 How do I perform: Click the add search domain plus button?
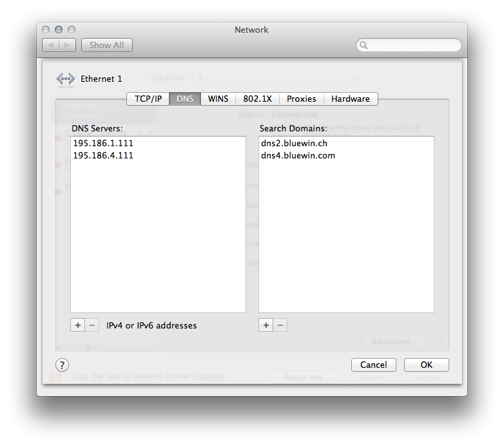[x=266, y=325]
